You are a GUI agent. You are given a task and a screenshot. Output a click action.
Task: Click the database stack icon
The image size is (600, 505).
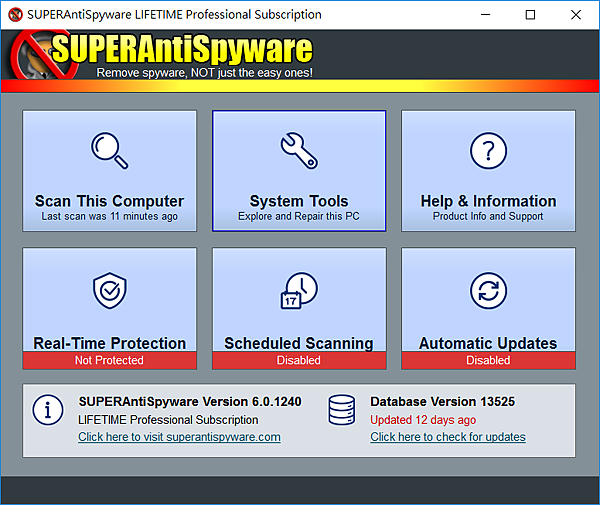tap(342, 410)
